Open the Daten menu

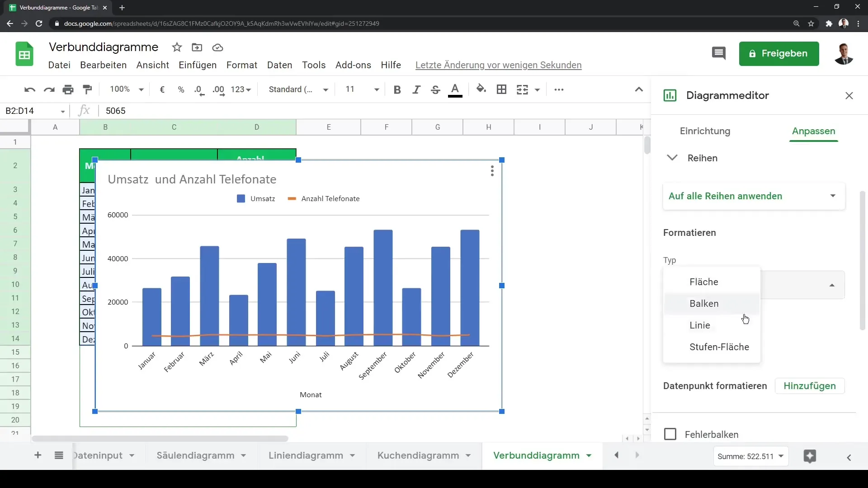tap(279, 65)
